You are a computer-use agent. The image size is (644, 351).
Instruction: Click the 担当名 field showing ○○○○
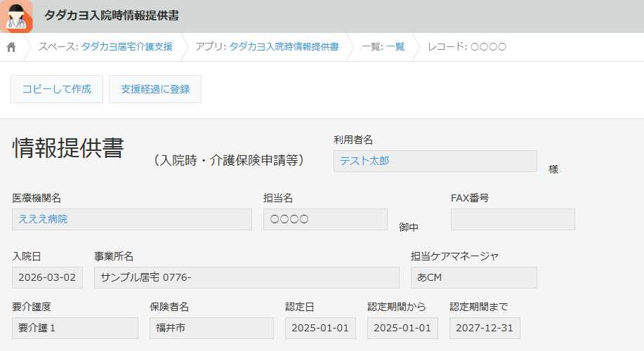pos(324,219)
